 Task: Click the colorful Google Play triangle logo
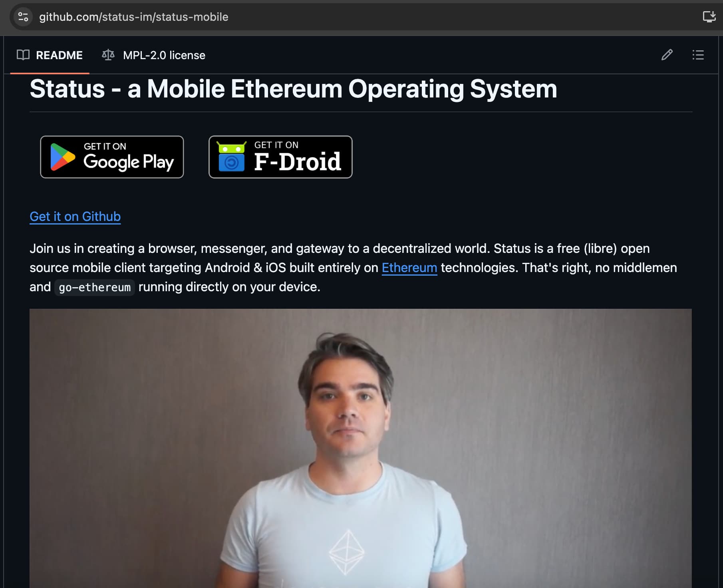click(x=63, y=157)
